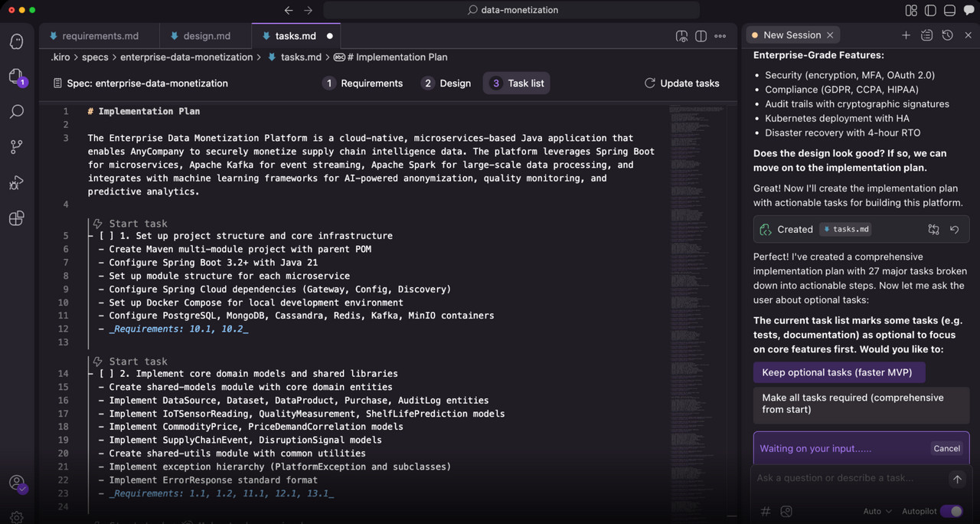
Task: View changes for created tasks.md
Action: click(933, 229)
